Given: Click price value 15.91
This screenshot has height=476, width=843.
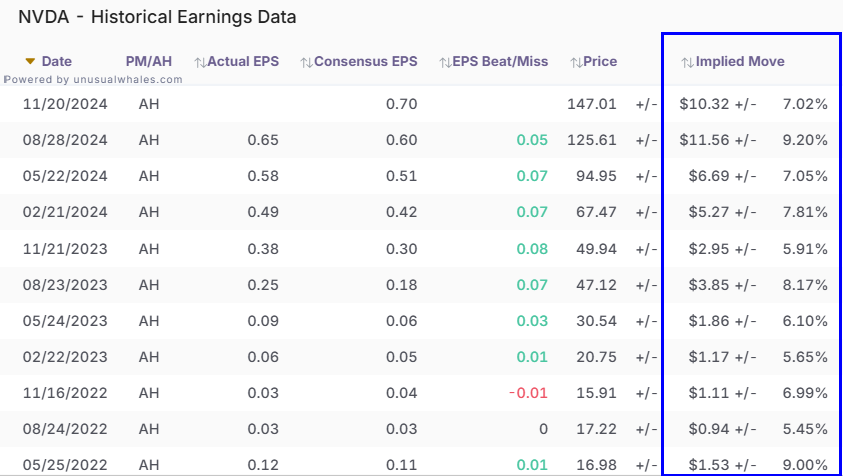Looking at the screenshot, I should 596,393.
